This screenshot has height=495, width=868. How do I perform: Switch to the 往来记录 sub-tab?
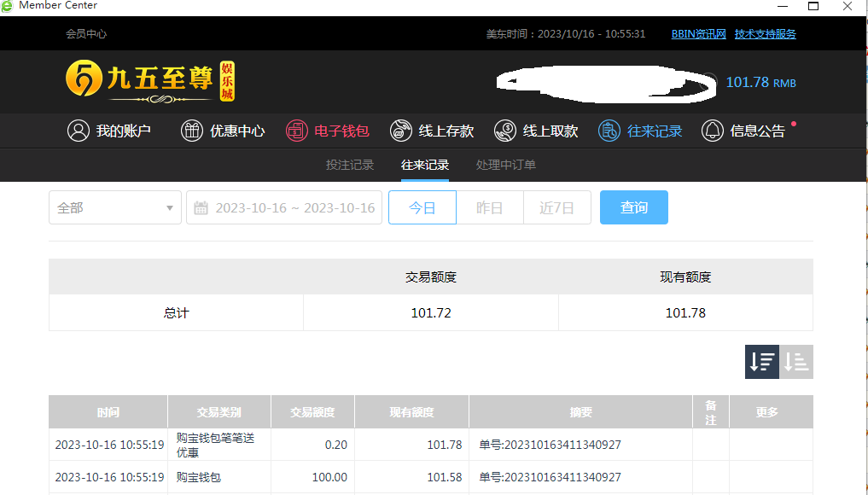coord(424,165)
